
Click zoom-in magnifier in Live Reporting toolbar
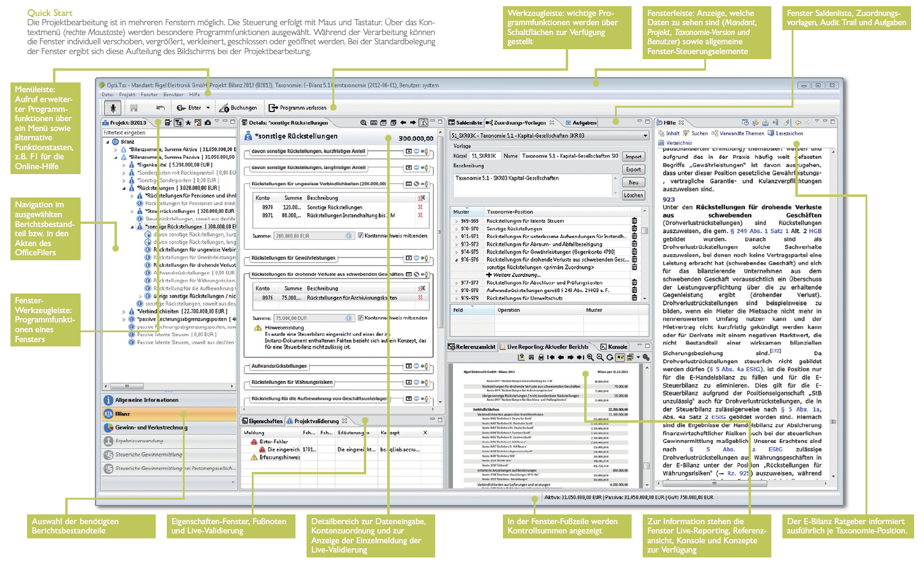590,357
